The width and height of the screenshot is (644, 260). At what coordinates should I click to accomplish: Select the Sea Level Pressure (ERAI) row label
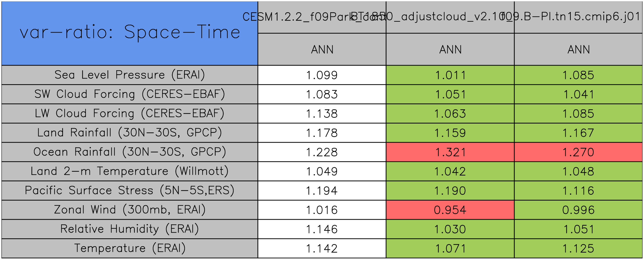pos(130,75)
